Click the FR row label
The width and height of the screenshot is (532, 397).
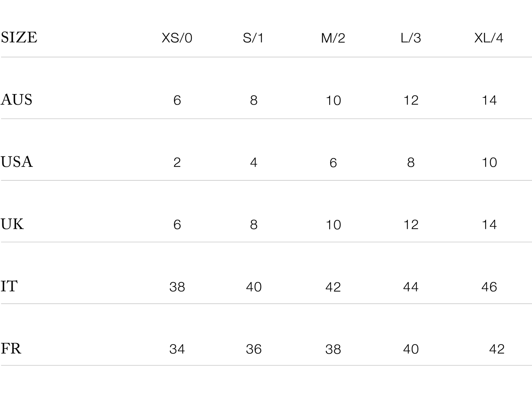click(x=11, y=348)
